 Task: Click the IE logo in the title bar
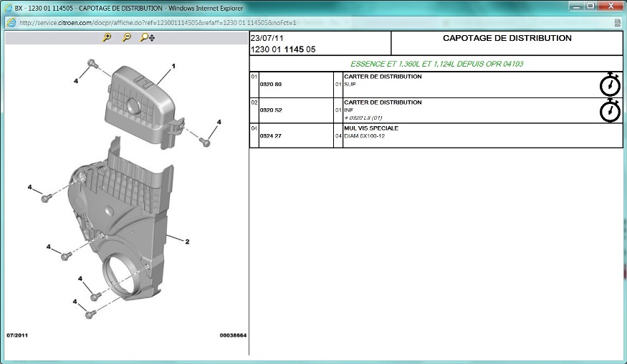pos(8,8)
